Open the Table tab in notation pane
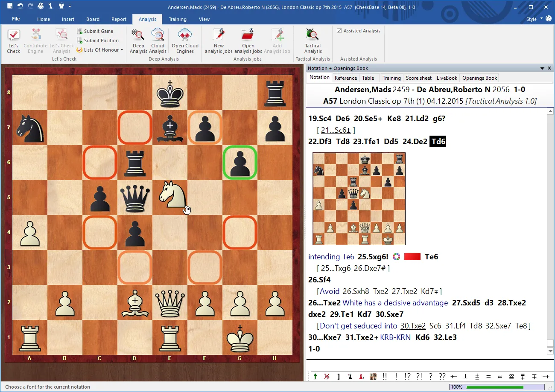555x392 pixels. click(x=368, y=78)
